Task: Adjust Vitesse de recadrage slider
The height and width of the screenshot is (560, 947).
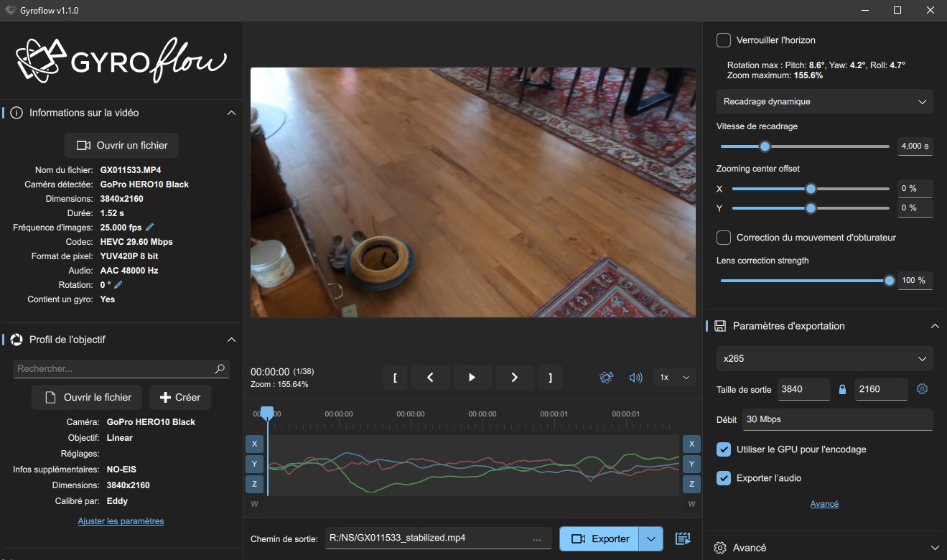Action: pos(805,146)
